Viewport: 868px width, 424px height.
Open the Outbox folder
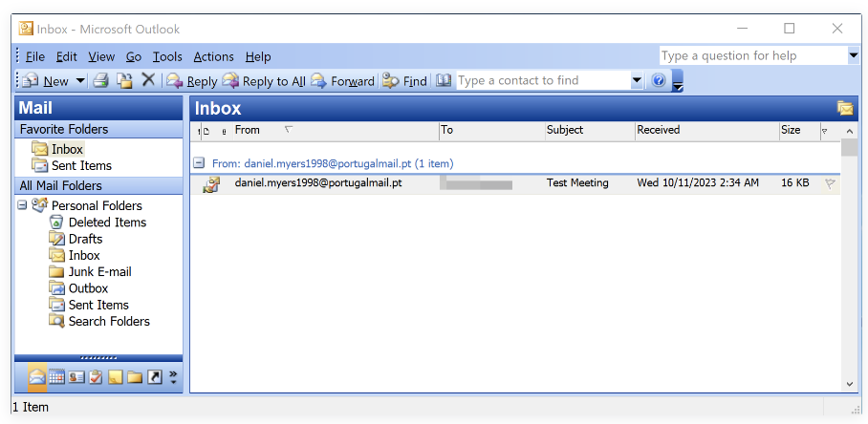78,288
